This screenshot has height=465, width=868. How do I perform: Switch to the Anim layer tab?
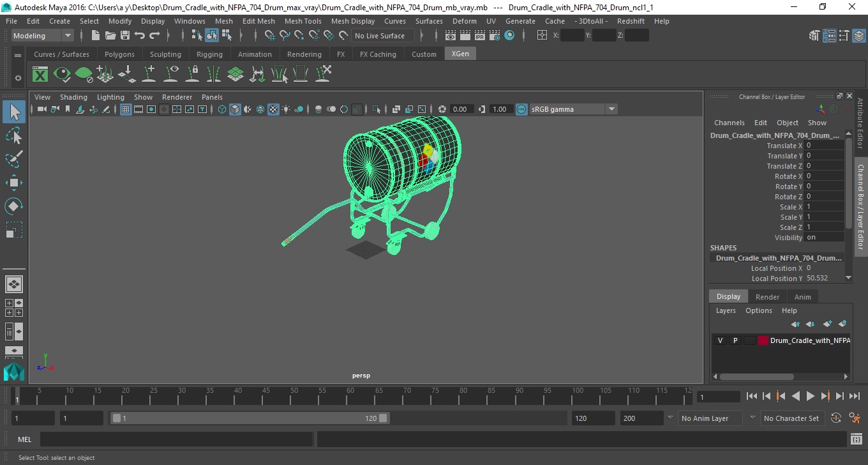(x=802, y=297)
